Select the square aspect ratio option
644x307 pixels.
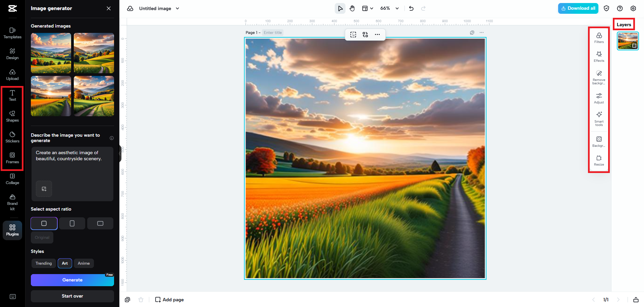(x=44, y=223)
